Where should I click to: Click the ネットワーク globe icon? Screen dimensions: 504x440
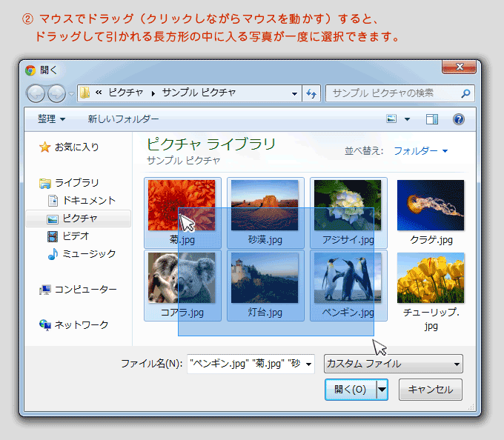click(45, 325)
